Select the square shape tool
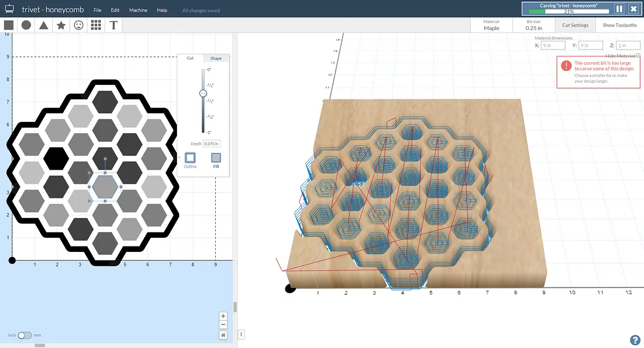Image resolution: width=644 pixels, height=348 pixels. [9, 25]
